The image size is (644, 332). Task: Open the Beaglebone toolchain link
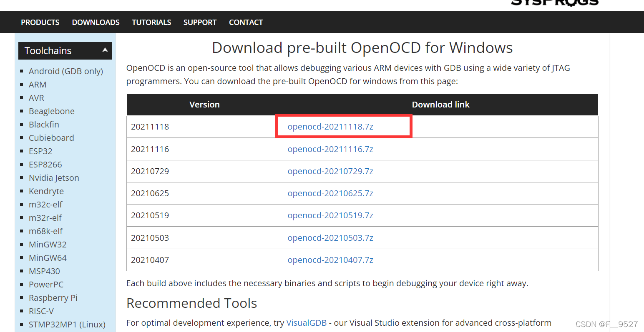[52, 111]
